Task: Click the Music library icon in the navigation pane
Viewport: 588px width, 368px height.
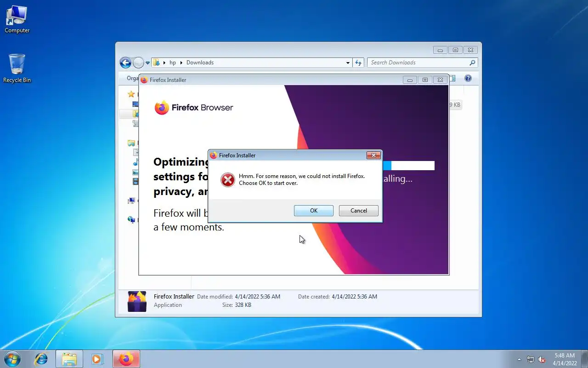Action: point(136,162)
